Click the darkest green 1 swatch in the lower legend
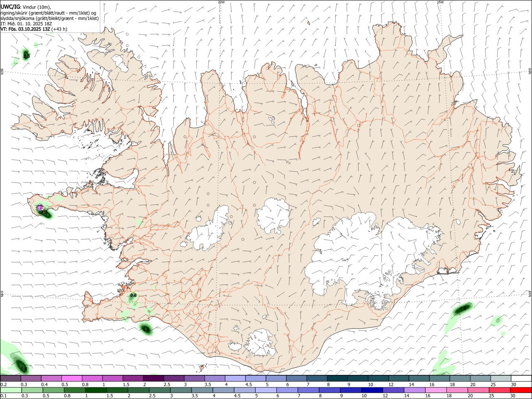This screenshot has width=532, height=399. pos(96,390)
